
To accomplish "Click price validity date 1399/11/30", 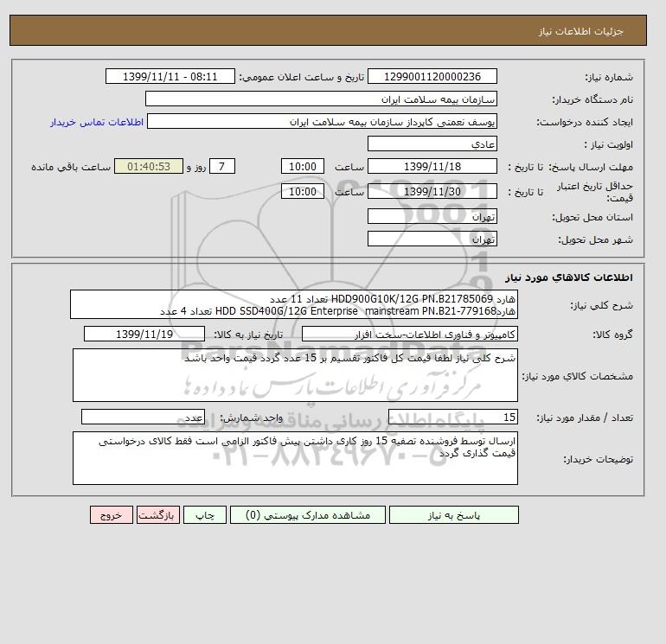I will (432, 191).
